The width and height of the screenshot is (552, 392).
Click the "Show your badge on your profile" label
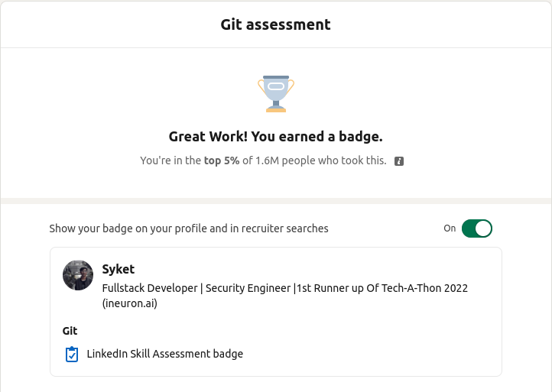(x=189, y=228)
